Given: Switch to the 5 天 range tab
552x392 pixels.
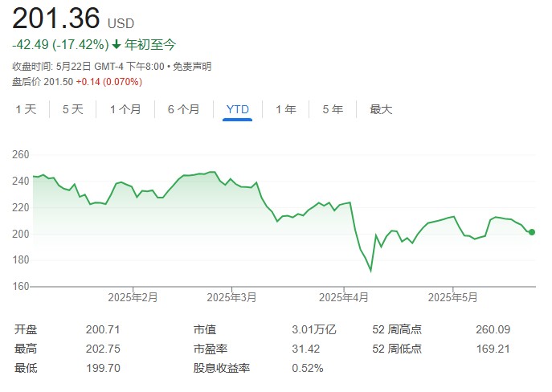Looking at the screenshot, I should [73, 109].
